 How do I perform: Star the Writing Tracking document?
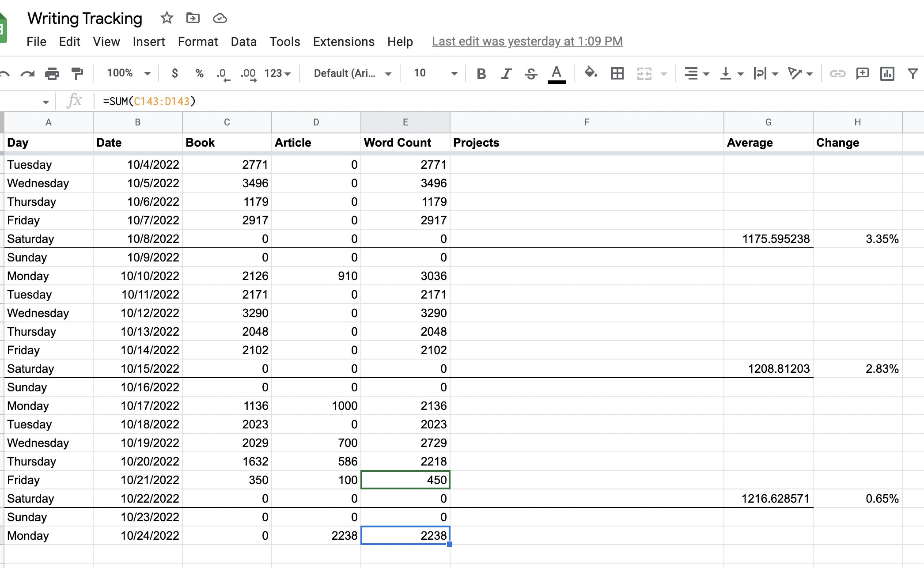167,18
